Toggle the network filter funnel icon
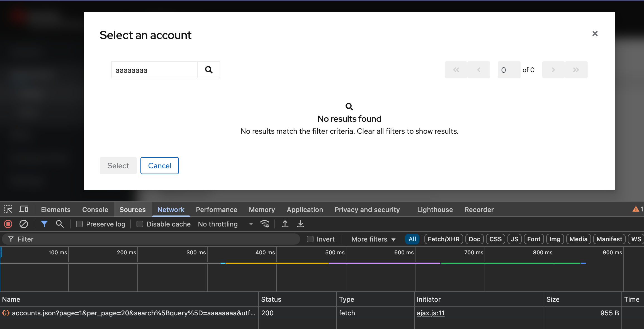Viewport: 644px width, 329px height. pos(44,224)
